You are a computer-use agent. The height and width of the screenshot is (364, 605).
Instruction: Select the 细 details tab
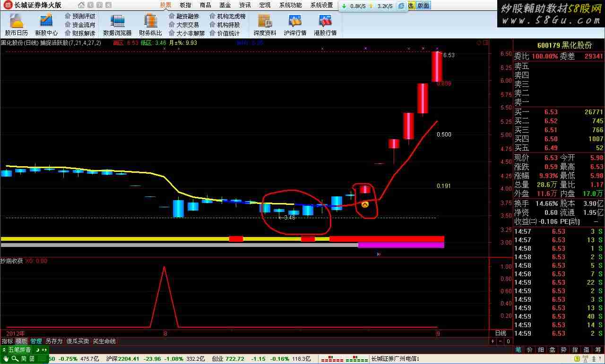[541, 350]
